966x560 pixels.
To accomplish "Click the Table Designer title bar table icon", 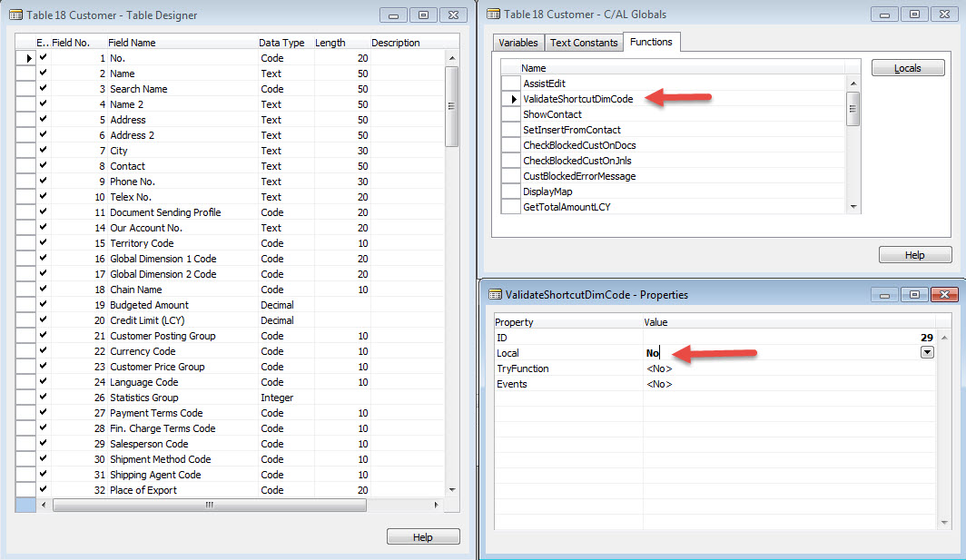I will point(14,15).
